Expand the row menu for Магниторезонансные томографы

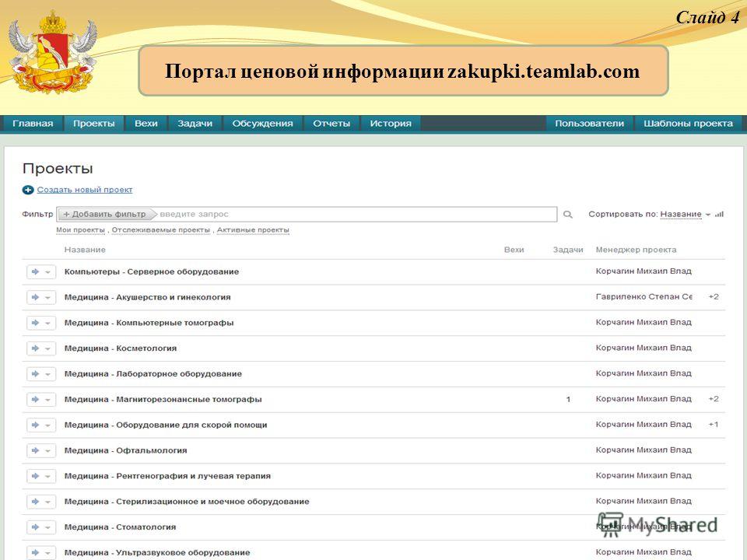(47, 400)
